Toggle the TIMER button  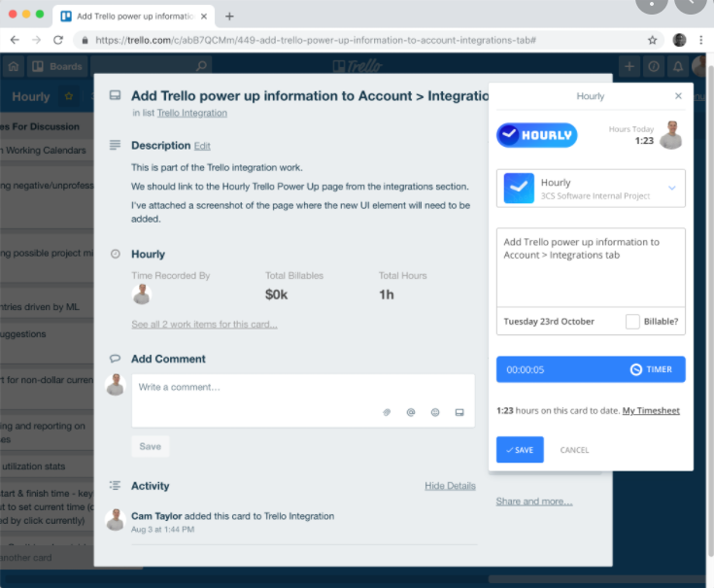pos(651,369)
